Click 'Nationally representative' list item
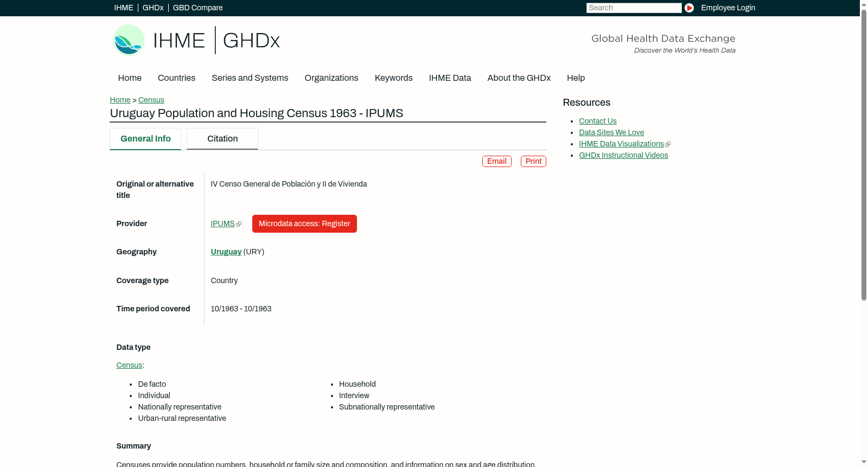 point(180,407)
